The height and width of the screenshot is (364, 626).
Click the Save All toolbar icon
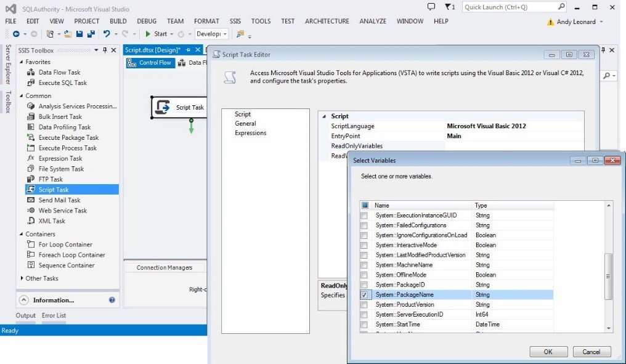(91, 34)
